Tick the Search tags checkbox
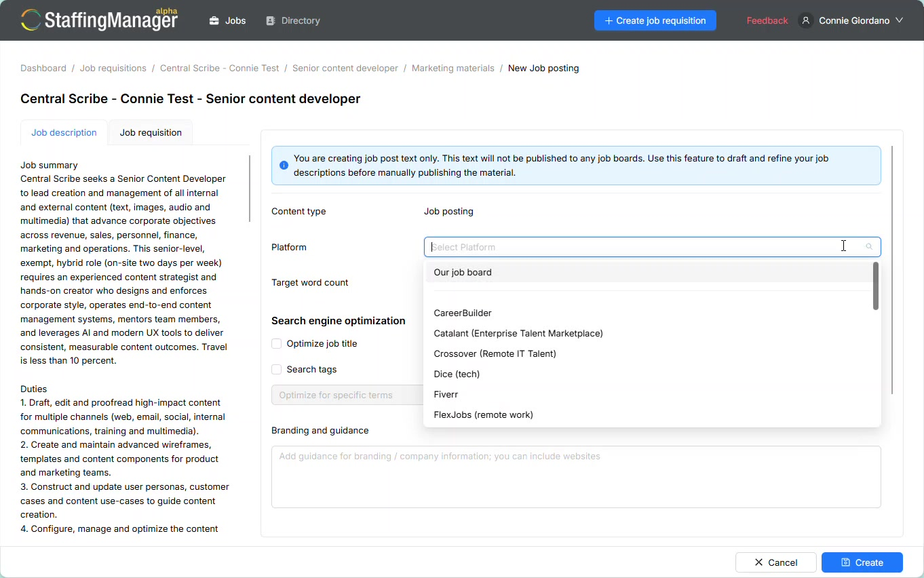The width and height of the screenshot is (924, 578). pos(277,370)
